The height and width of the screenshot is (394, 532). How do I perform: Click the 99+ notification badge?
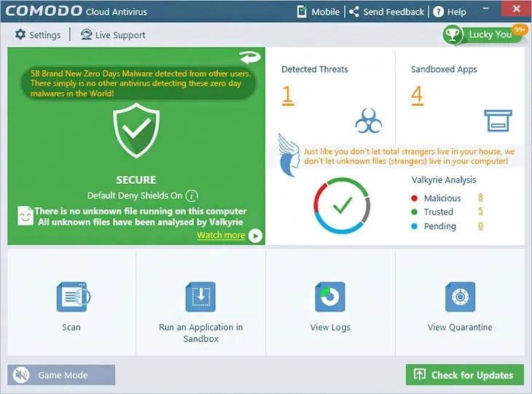pyautogui.click(x=520, y=30)
